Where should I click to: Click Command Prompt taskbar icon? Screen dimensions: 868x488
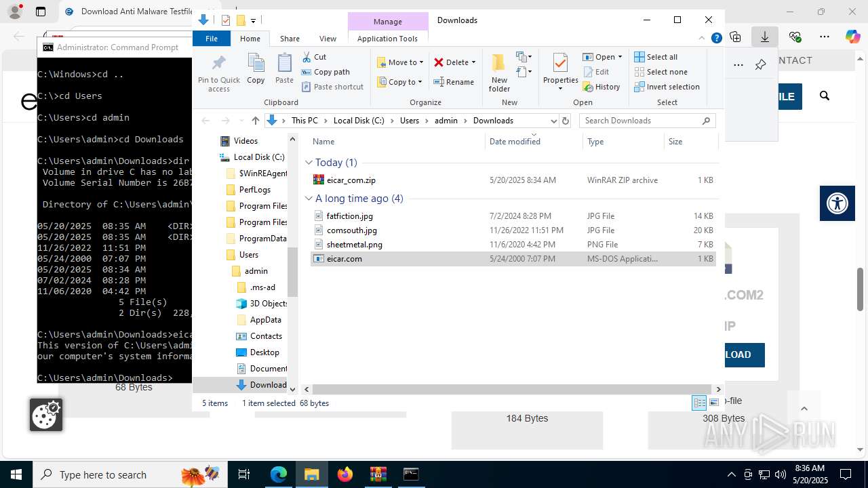[411, 474]
